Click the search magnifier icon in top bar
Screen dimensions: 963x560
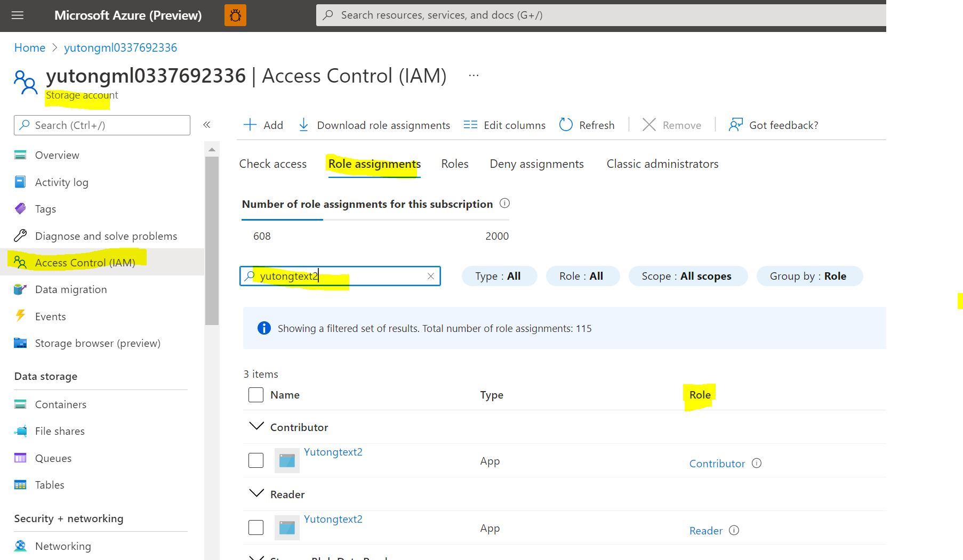[x=328, y=15]
